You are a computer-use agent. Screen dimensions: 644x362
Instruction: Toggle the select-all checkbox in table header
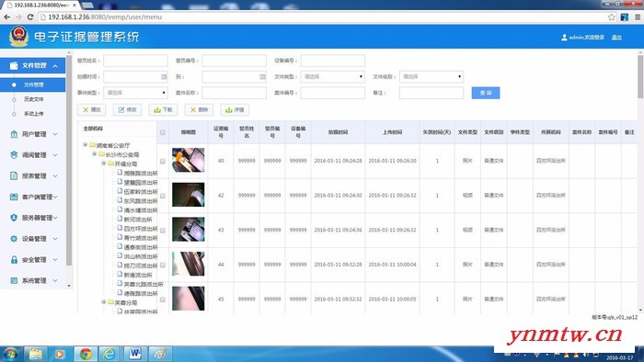click(x=163, y=132)
